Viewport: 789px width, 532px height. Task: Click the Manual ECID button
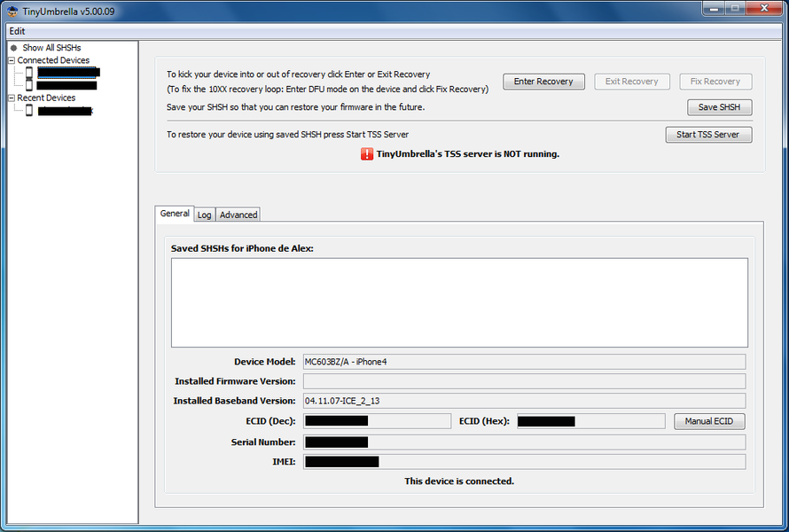coord(709,421)
